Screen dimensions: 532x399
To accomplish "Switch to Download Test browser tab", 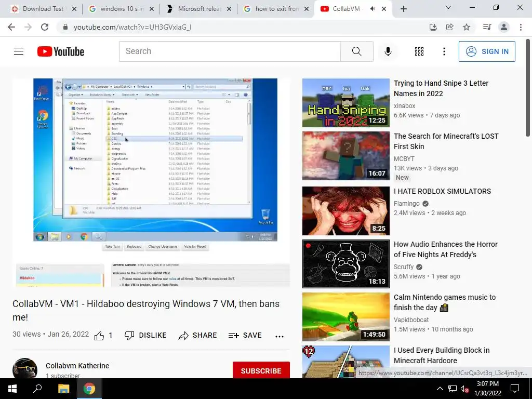I will 43,9.
